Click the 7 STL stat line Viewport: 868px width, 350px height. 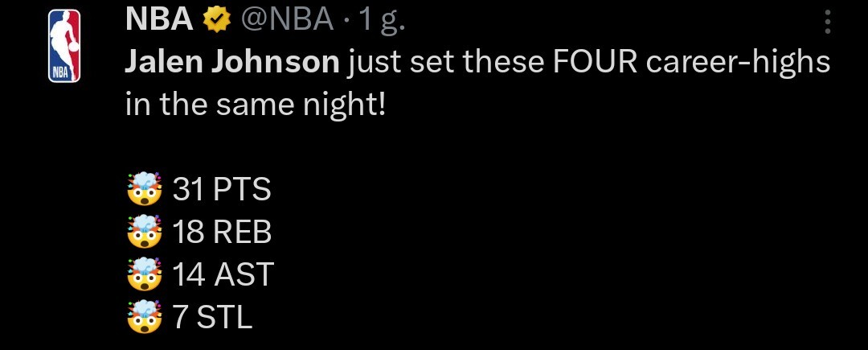pos(213,317)
